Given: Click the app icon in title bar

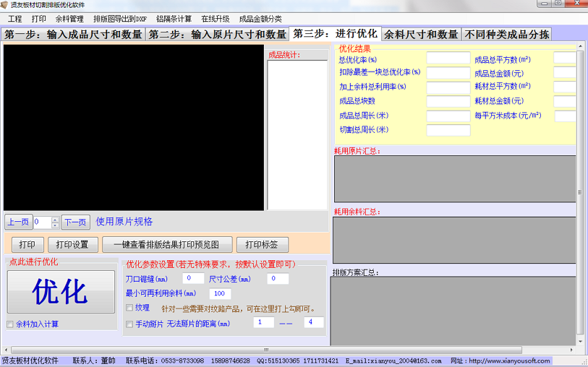Looking at the screenshot, I should pyautogui.click(x=4, y=5).
